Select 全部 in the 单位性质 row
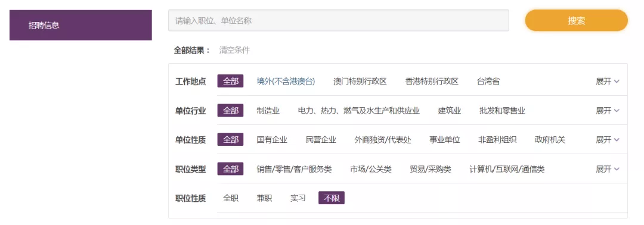 [230, 140]
